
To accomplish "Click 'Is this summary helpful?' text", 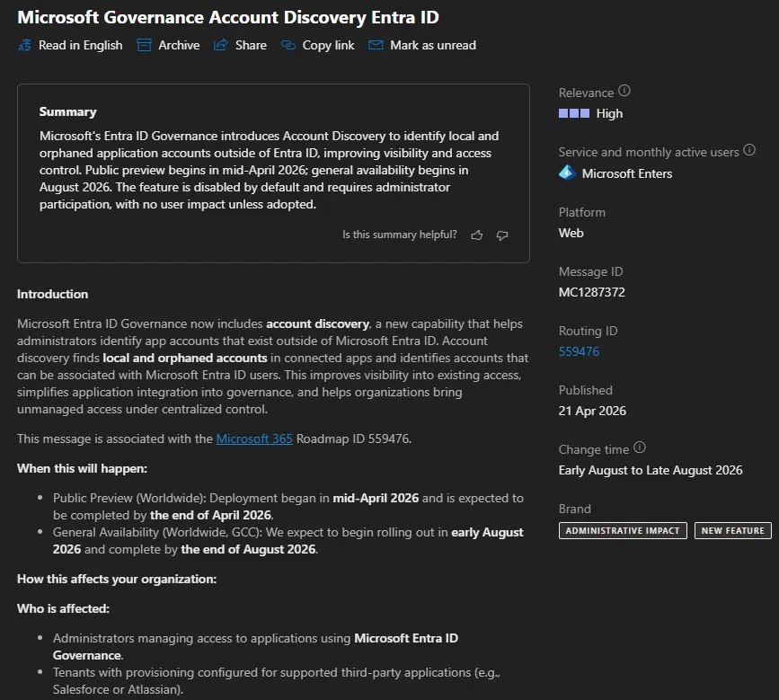I will click(x=400, y=235).
